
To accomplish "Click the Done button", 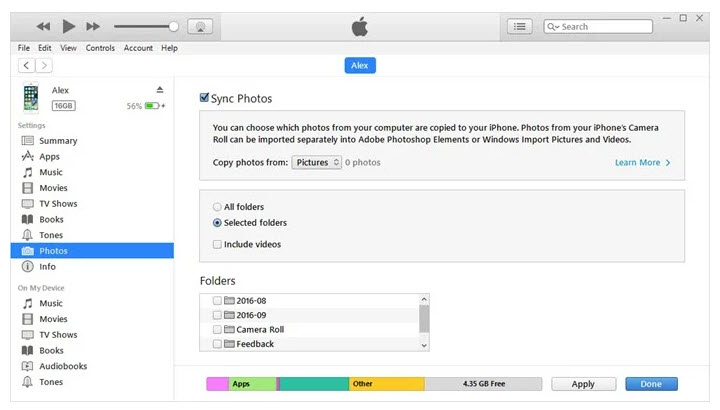I will pyautogui.click(x=651, y=384).
